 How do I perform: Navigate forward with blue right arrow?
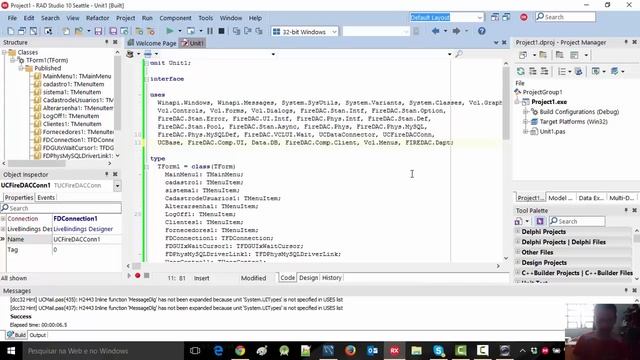tap(456, 31)
